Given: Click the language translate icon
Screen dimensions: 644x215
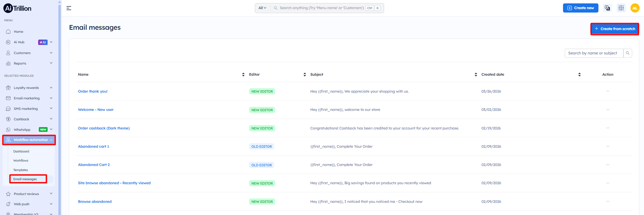Looking at the screenshot, I should point(607,8).
